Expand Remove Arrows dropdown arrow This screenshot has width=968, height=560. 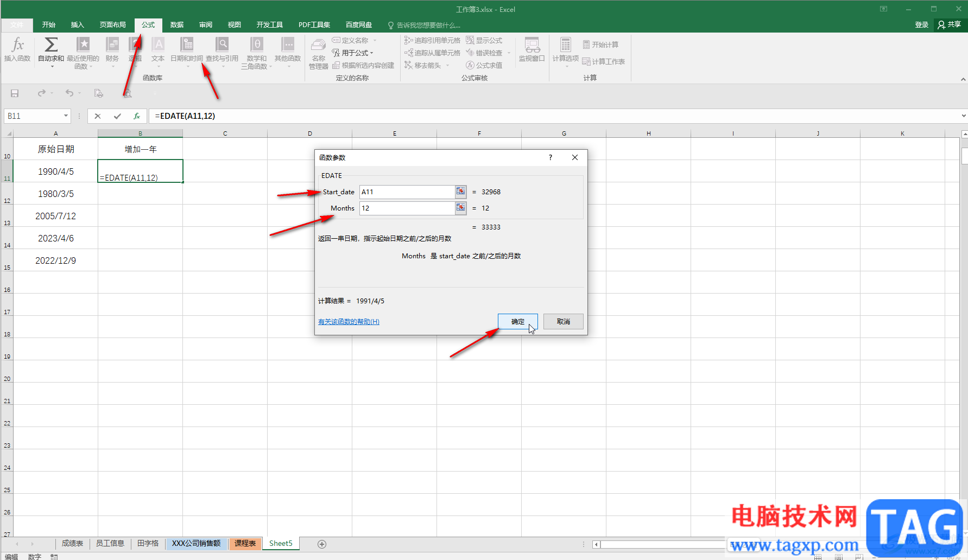[448, 65]
